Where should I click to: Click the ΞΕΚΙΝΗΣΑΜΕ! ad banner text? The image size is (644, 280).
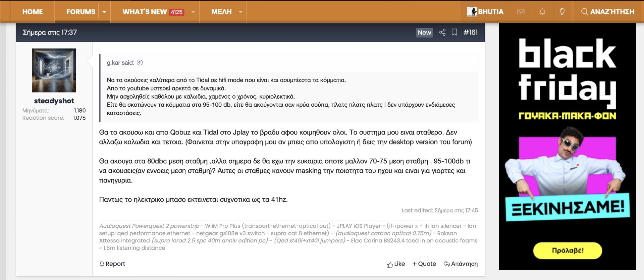568,208
